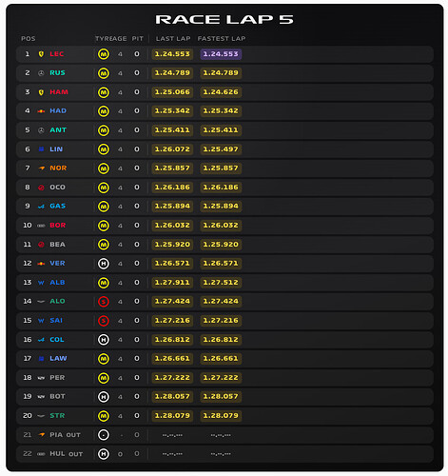This screenshot has width=448, height=476.
Task: Click the unknown tyre icon for PIA
Action: tap(104, 435)
